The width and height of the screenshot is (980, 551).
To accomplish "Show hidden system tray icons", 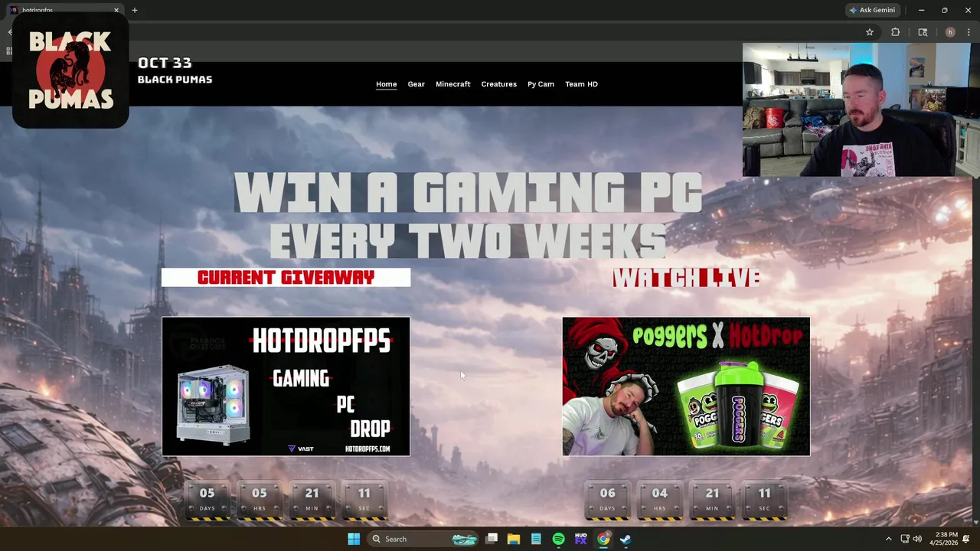I will coord(888,539).
